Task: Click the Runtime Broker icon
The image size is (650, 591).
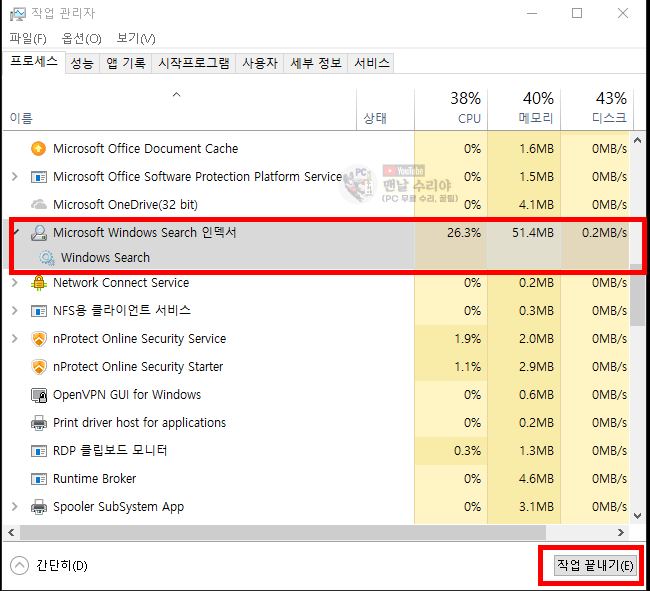Action: pos(39,479)
